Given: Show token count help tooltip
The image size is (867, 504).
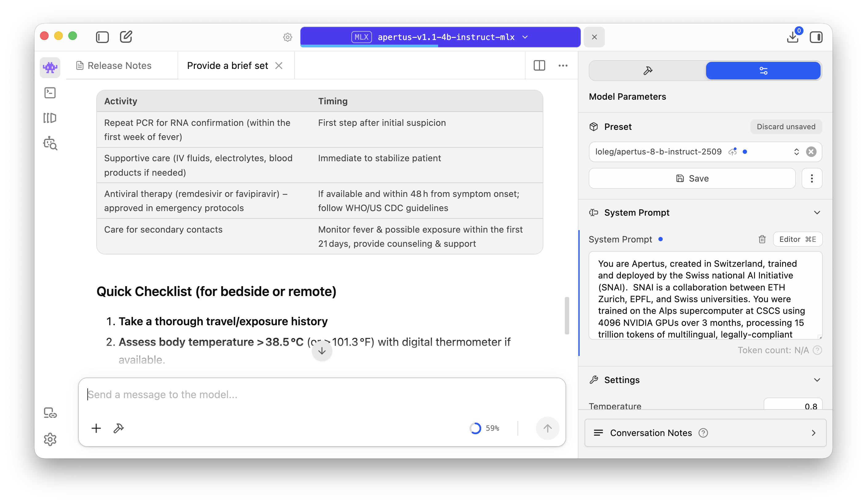Looking at the screenshot, I should coord(817,350).
